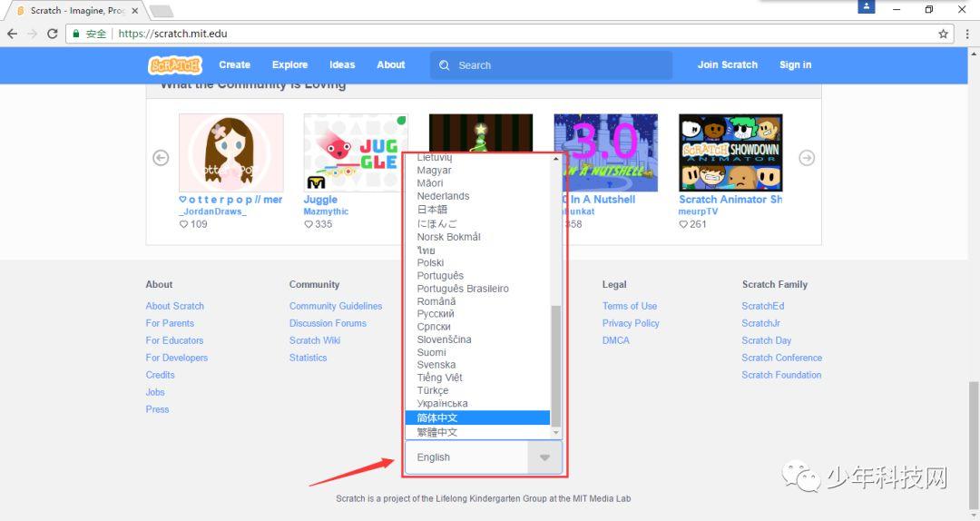
Task: Select Svenska from the language list
Action: 477,365
